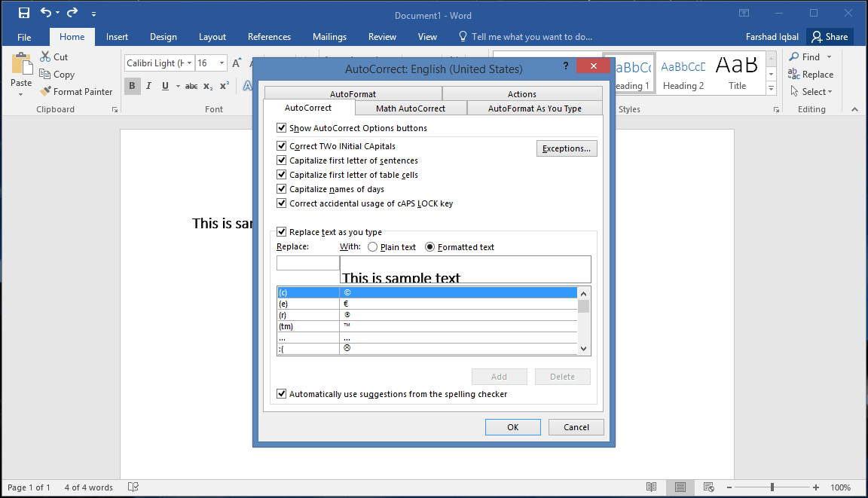Switch to the Math AutoCorrect tab
Image resolution: width=868 pixels, height=498 pixels.
tap(411, 107)
